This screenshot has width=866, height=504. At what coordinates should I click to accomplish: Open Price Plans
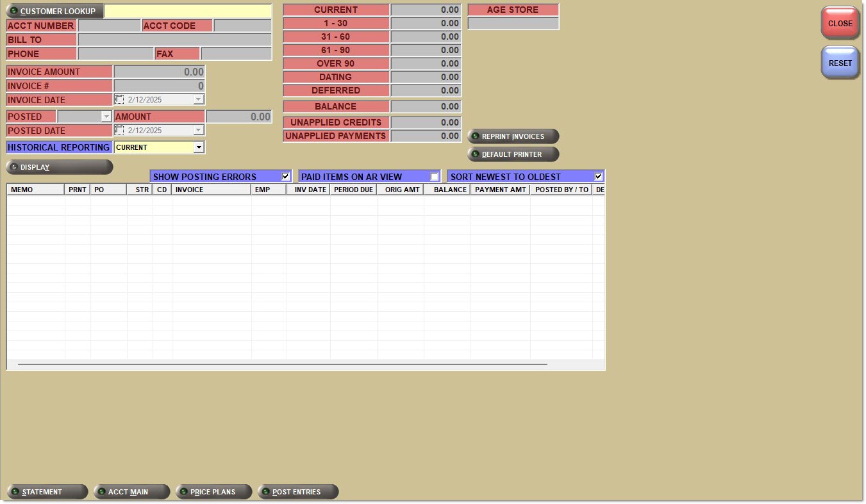[x=213, y=492]
